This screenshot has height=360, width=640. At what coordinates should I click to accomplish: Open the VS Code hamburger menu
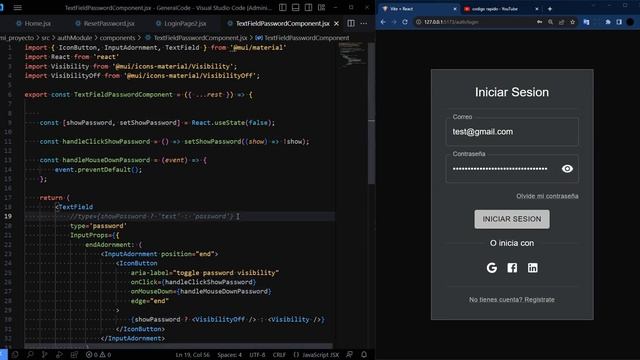coord(18,8)
